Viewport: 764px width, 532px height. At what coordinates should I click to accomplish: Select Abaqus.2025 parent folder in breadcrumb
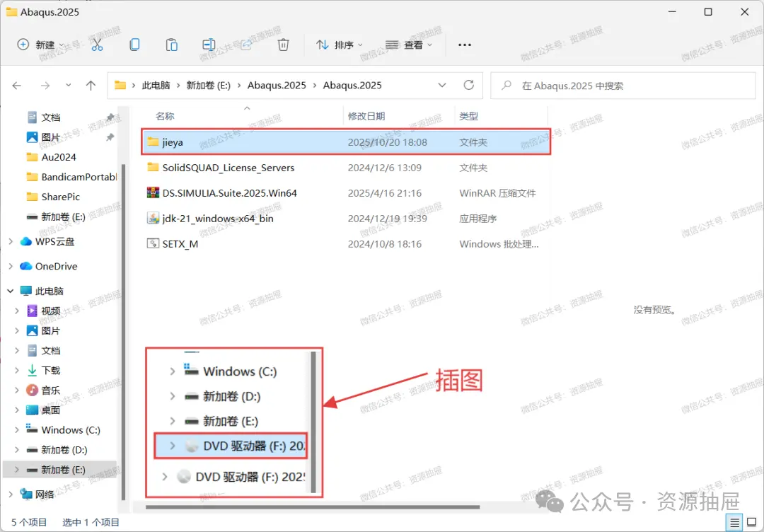point(277,86)
